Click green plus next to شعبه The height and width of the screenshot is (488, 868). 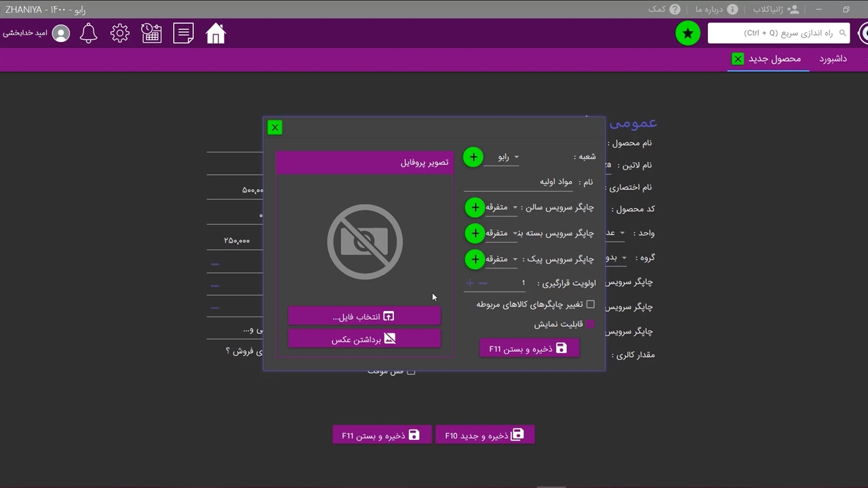pyautogui.click(x=473, y=157)
